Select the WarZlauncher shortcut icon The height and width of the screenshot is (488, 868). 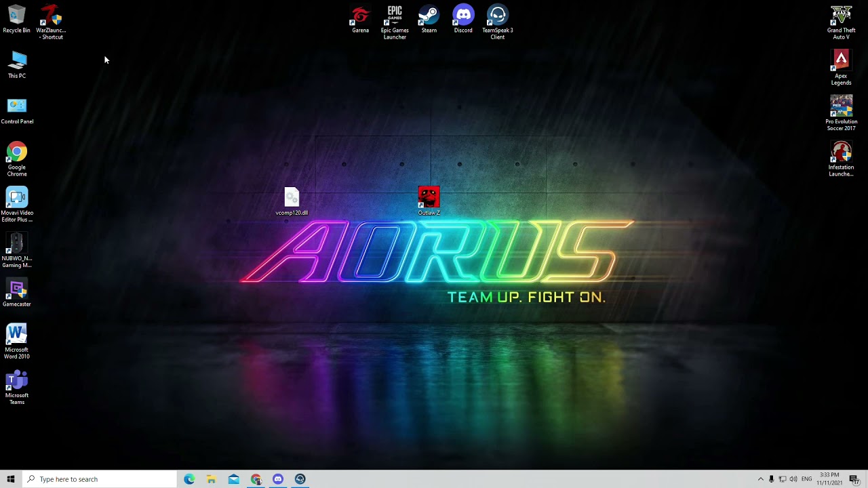pyautogui.click(x=51, y=22)
